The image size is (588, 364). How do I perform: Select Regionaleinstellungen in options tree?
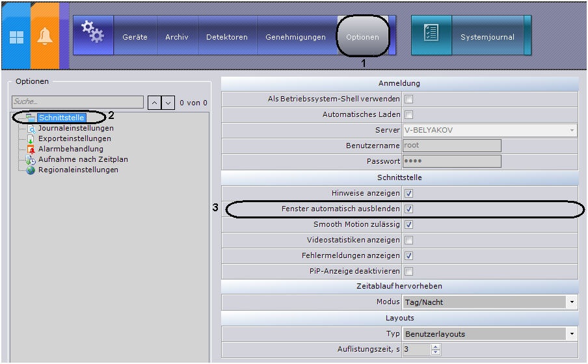click(x=78, y=170)
